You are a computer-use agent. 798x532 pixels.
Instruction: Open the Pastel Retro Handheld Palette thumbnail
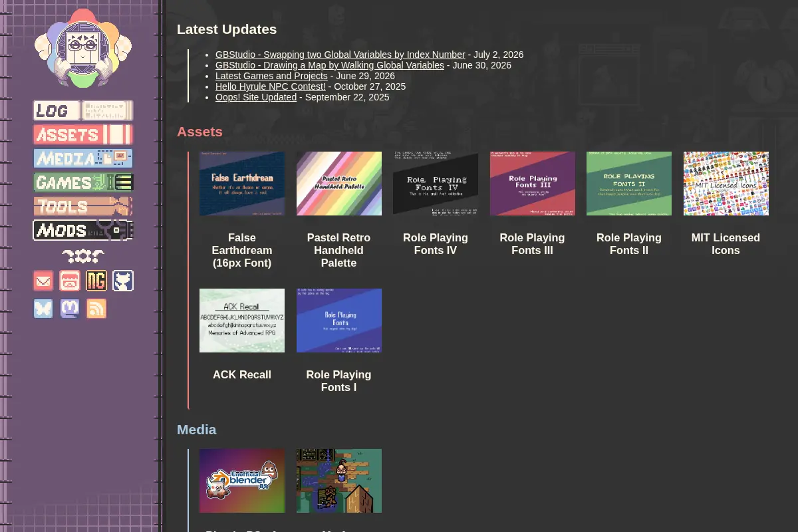(x=339, y=184)
